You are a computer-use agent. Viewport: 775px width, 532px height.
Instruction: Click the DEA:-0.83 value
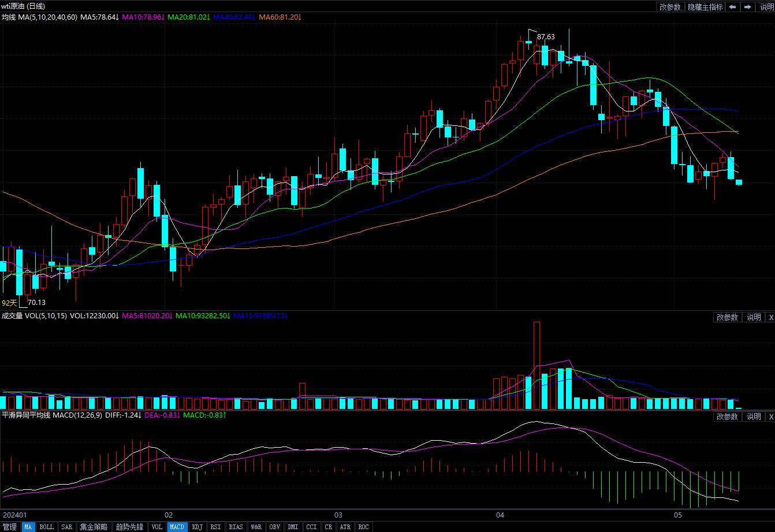(x=162, y=415)
